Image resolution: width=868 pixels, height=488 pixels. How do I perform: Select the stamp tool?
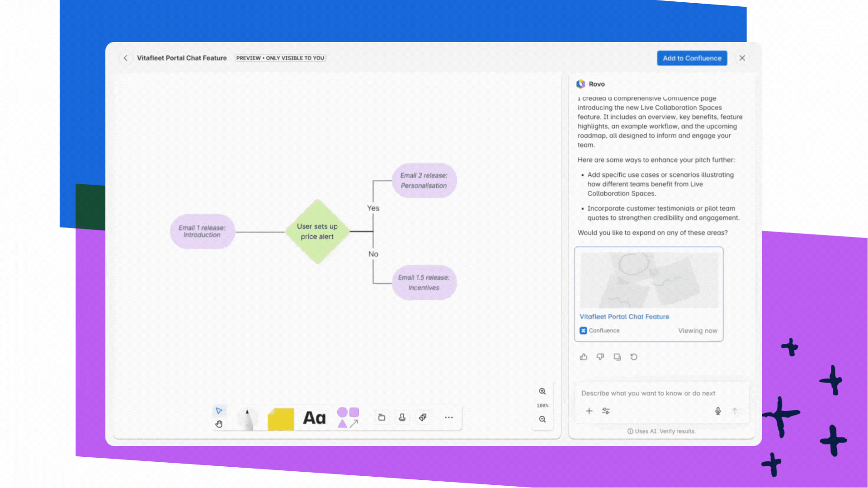402,418
